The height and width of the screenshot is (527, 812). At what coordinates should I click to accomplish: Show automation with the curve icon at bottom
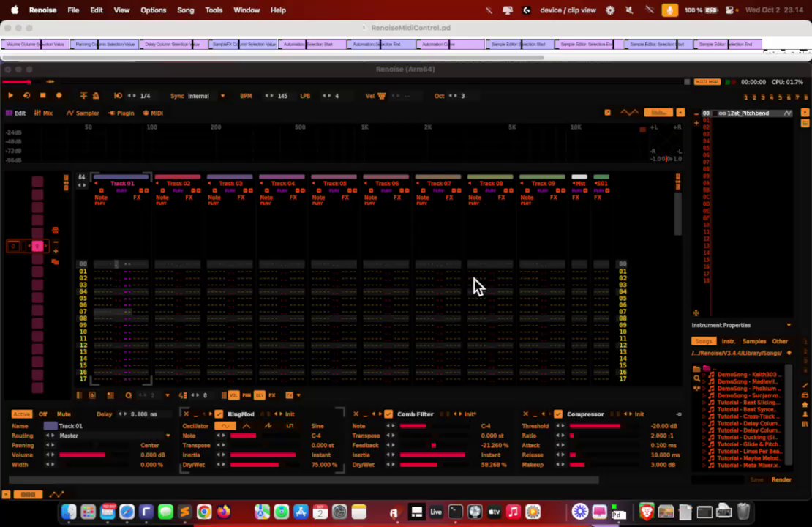[x=56, y=494]
